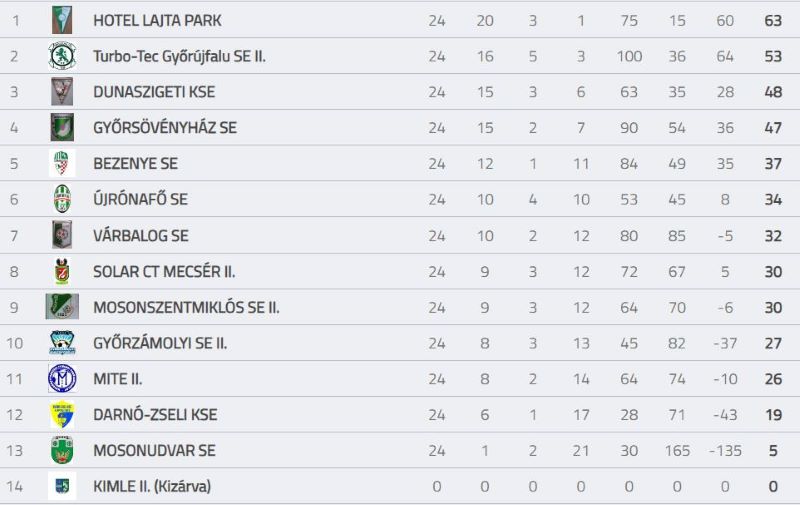Click the Hotel Lajta Park team crest

tap(62, 20)
